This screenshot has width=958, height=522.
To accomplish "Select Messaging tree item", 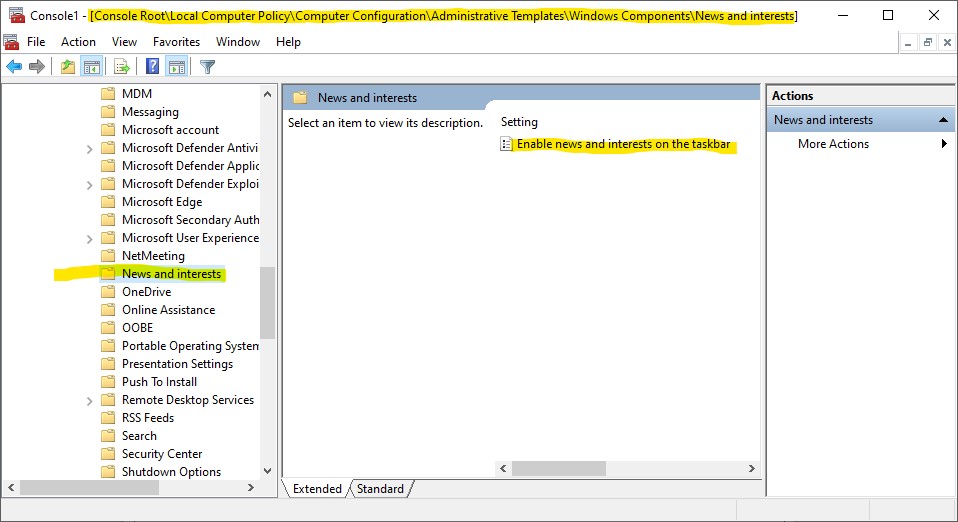I will coord(150,112).
